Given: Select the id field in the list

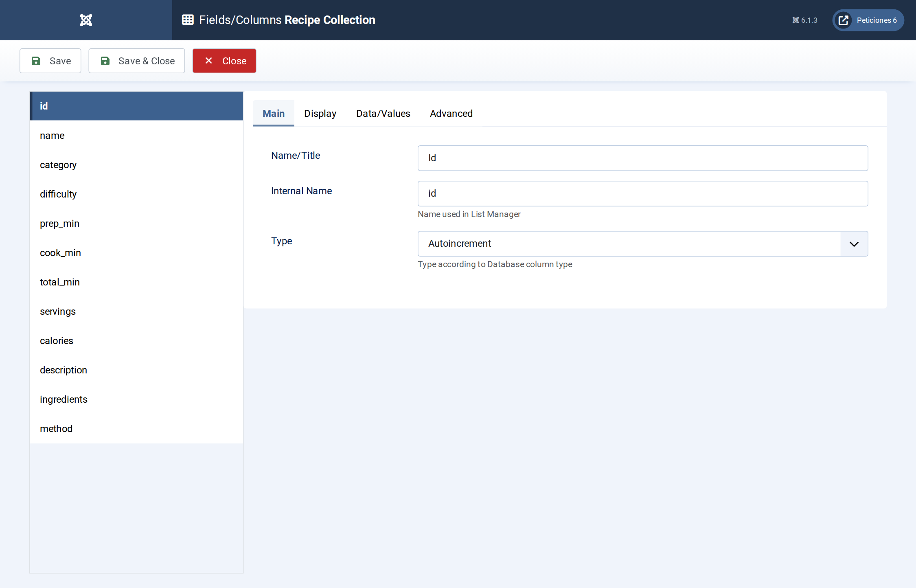Looking at the screenshot, I should [136, 106].
